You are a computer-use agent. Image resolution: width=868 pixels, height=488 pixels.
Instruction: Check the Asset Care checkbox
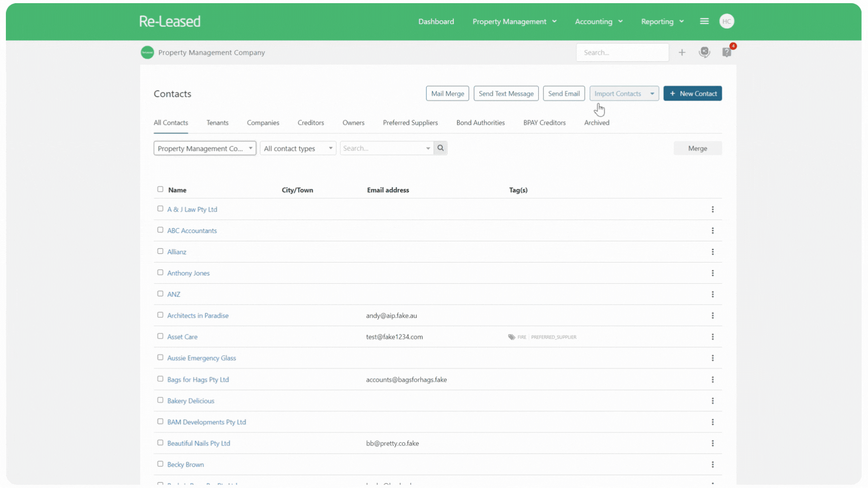coord(160,336)
